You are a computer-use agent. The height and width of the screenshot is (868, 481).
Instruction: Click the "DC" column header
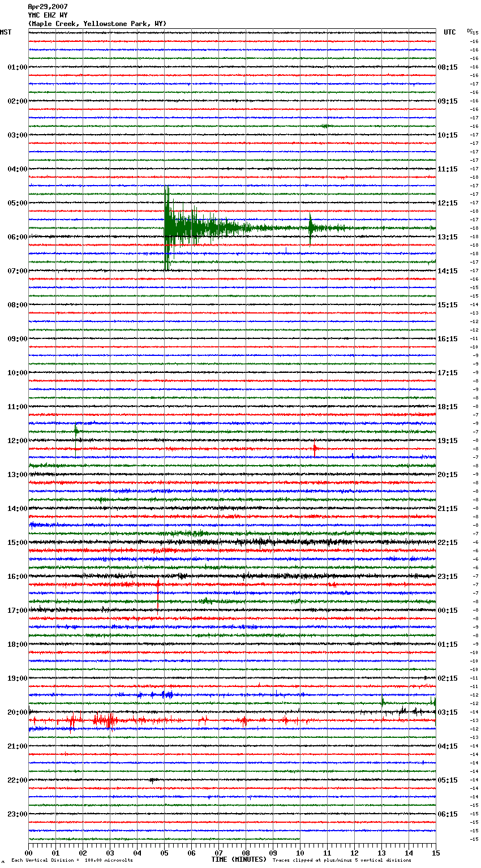coord(470,31)
